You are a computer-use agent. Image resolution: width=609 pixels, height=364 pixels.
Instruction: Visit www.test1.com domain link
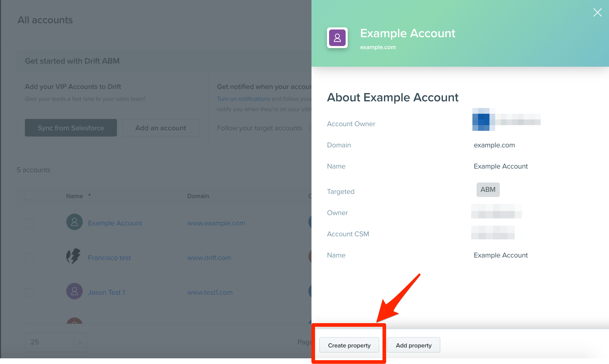[210, 292]
